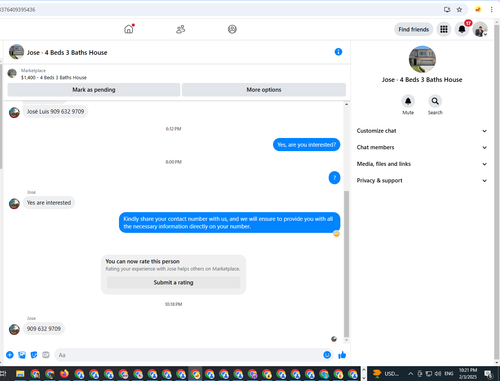This screenshot has height=381, width=500.
Task: Click the 'Jose · 4 Beds 3 Baths House' chat header title
Action: click(67, 53)
